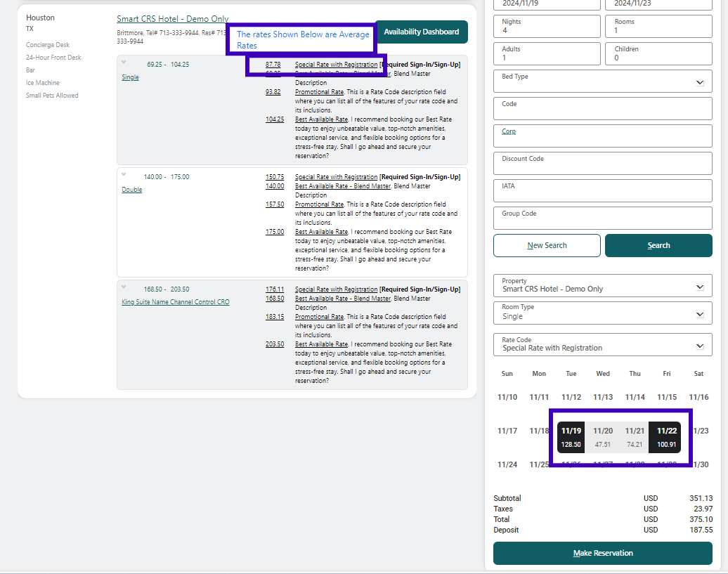Click into the Nights field

pyautogui.click(x=547, y=27)
